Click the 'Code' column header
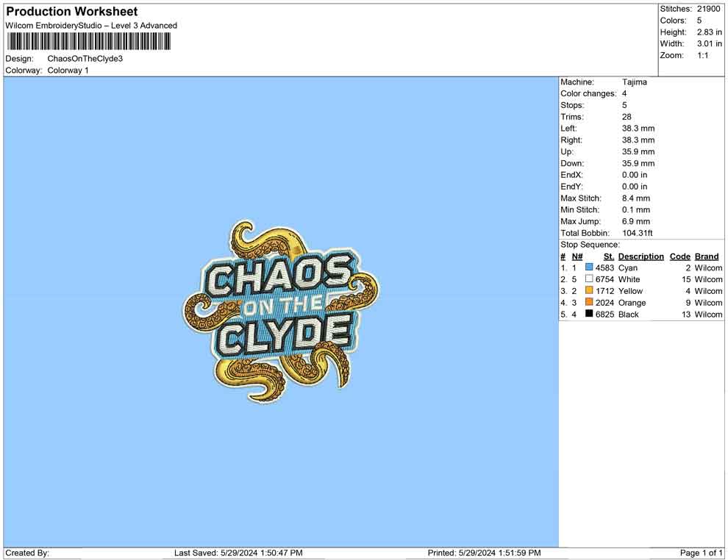 (x=680, y=256)
